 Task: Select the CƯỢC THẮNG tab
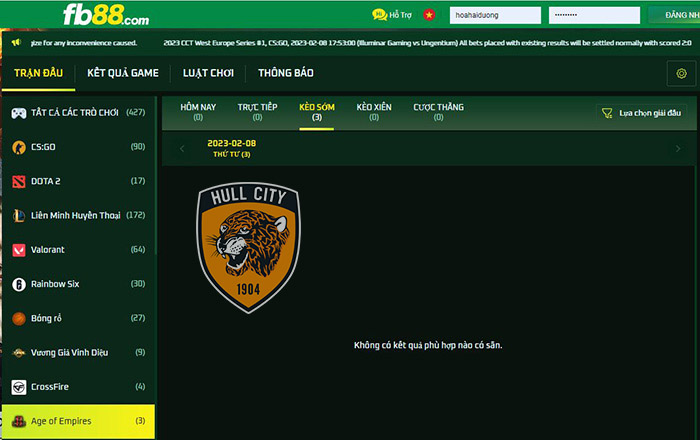(x=438, y=112)
